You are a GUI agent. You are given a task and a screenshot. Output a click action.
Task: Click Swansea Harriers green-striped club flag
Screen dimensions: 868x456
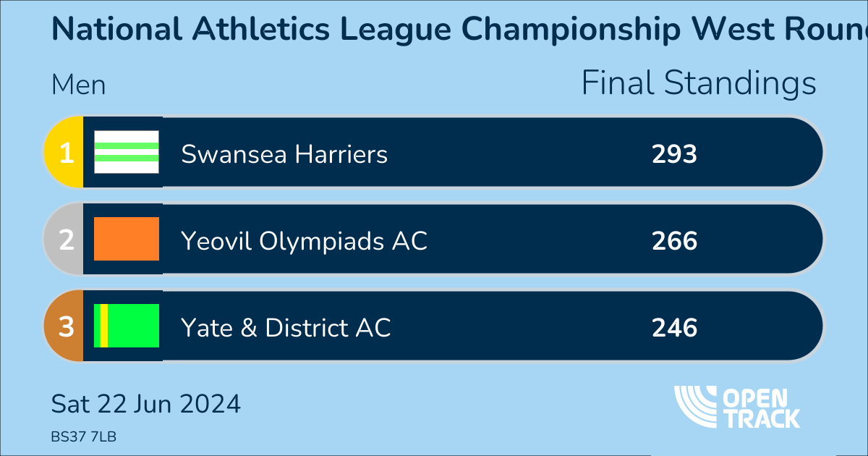pos(127,152)
